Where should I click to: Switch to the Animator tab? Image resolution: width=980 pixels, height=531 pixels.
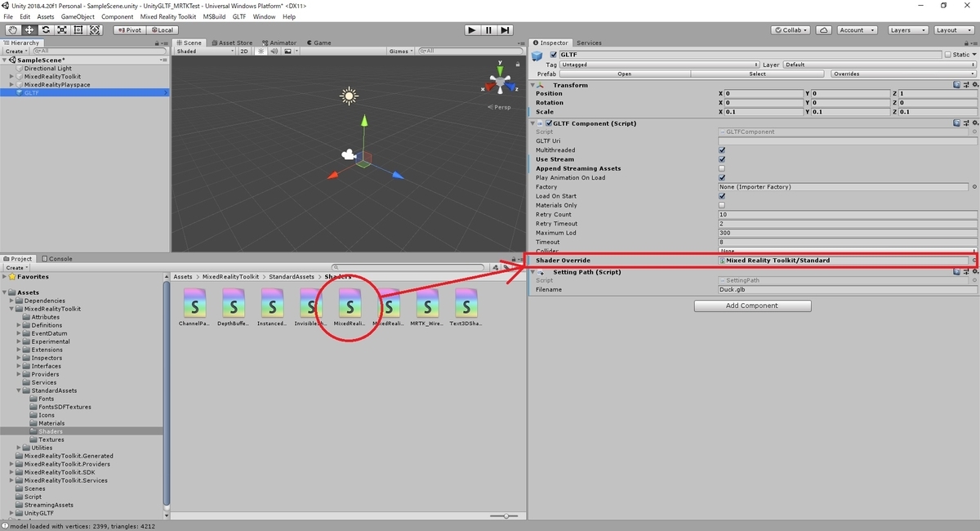[x=280, y=42]
